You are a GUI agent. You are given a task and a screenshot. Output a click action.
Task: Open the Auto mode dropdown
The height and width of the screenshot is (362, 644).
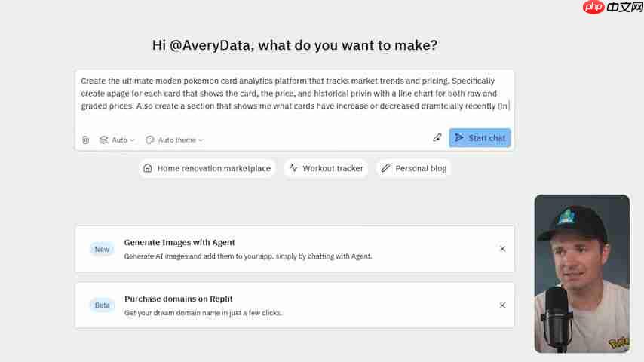(117, 140)
